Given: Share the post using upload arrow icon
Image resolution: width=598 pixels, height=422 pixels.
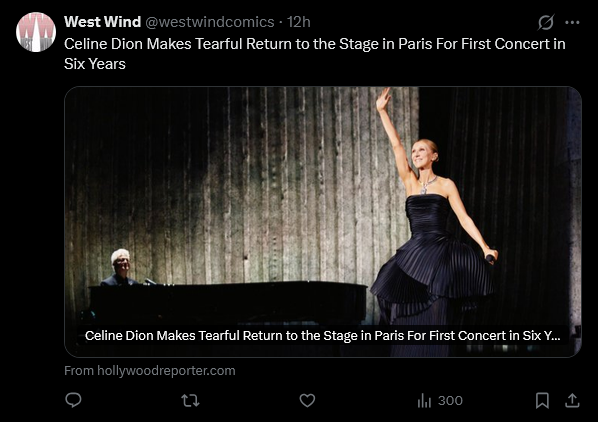Looking at the screenshot, I should 572,400.
